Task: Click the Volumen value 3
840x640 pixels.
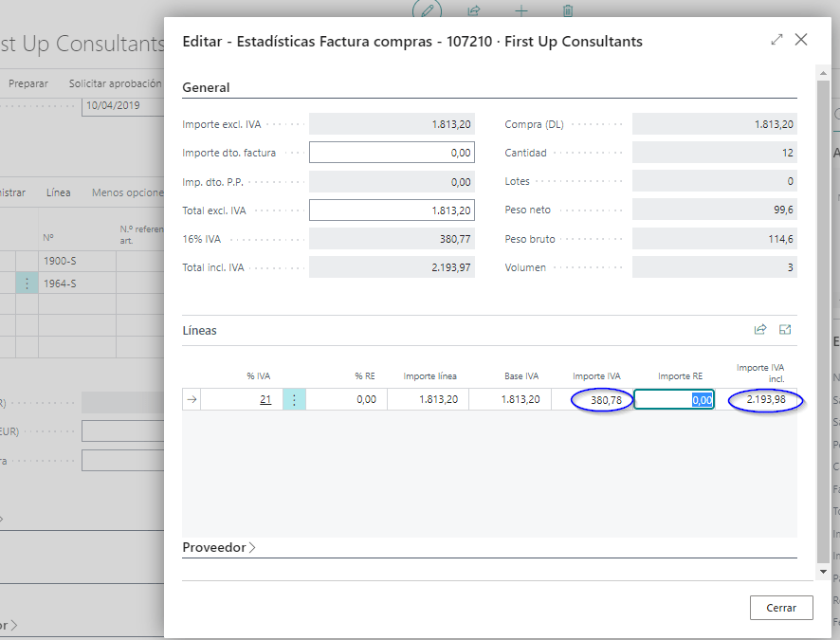Action: (715, 267)
